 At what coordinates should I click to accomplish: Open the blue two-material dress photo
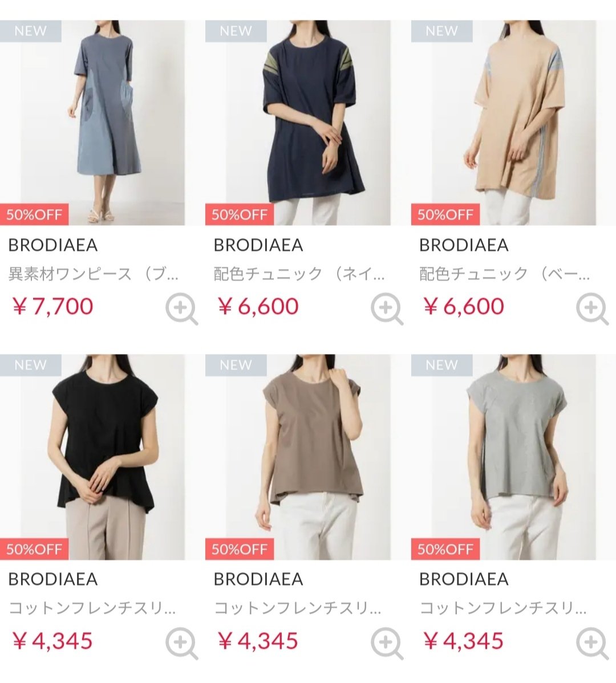coord(92,123)
